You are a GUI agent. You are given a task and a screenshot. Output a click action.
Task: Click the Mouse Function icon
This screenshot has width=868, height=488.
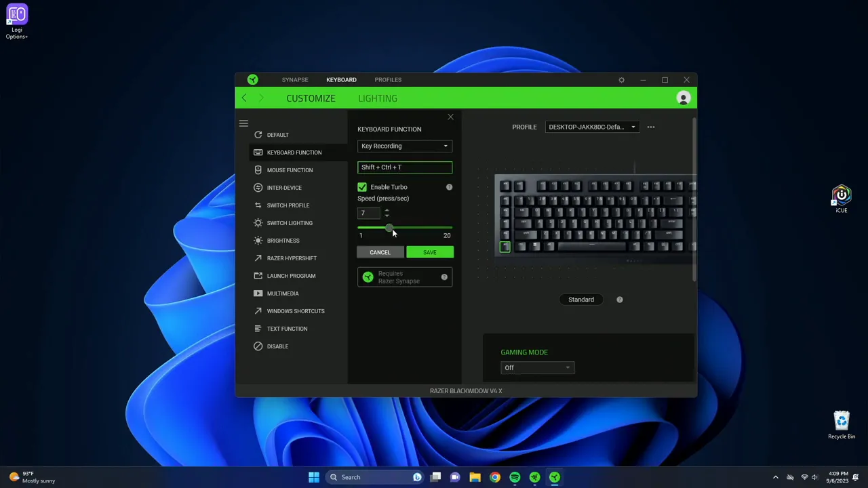[258, 170]
